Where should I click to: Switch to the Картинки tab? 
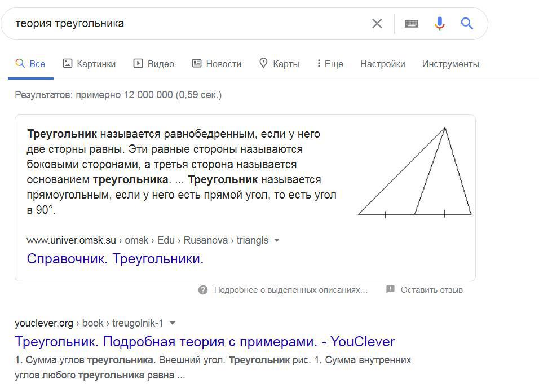point(89,64)
